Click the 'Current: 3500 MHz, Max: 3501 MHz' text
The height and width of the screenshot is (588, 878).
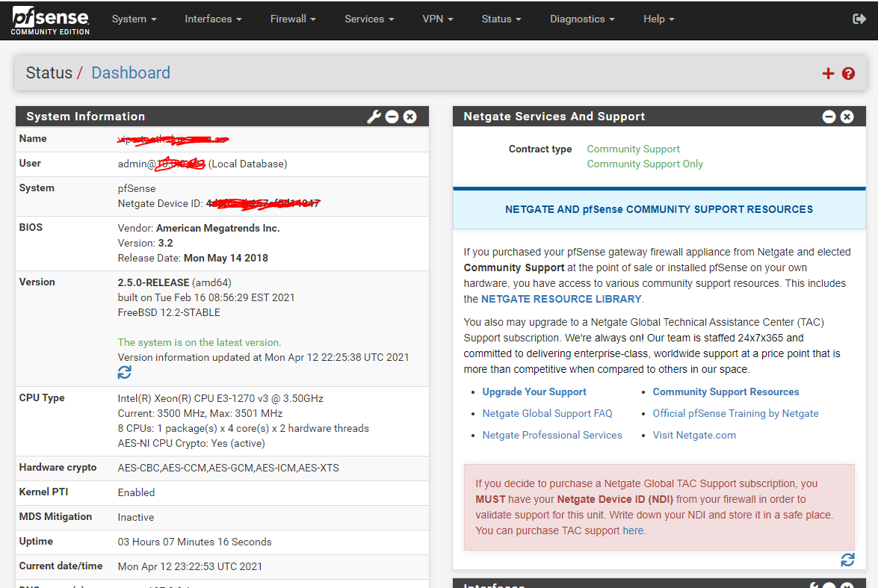[x=200, y=413]
